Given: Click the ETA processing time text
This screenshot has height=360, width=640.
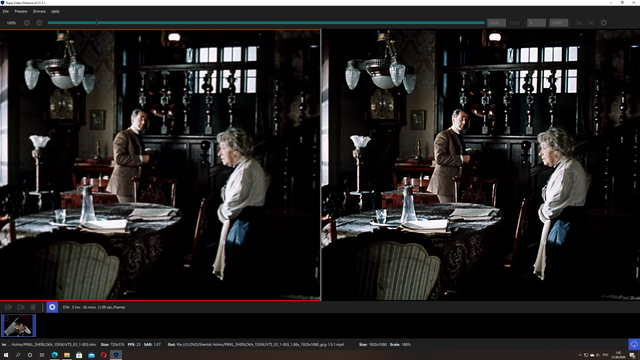Looking at the screenshot, I should (x=94, y=307).
